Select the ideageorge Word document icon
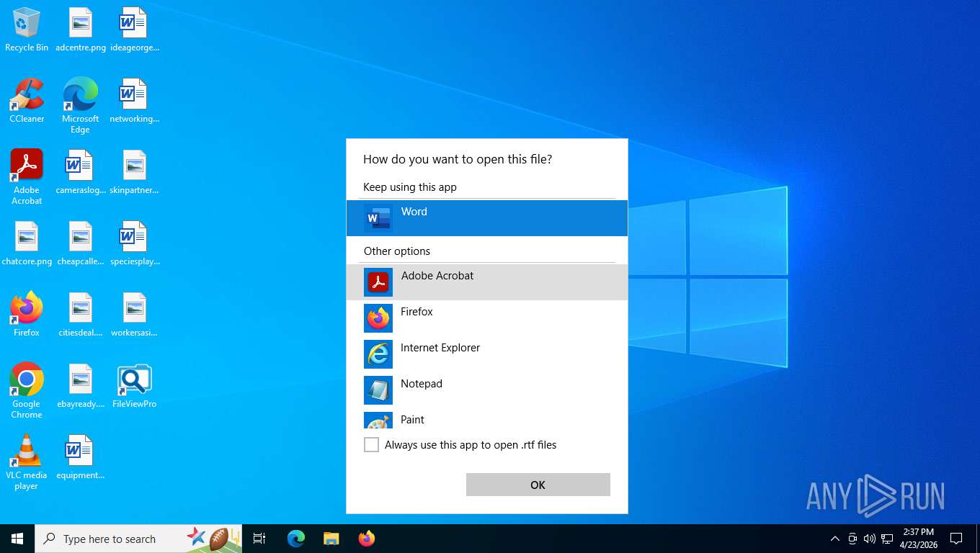The width and height of the screenshot is (980, 553). 135,30
